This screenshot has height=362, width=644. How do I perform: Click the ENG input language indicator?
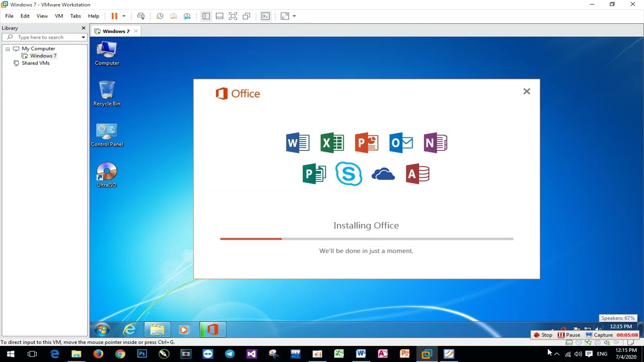(x=602, y=354)
